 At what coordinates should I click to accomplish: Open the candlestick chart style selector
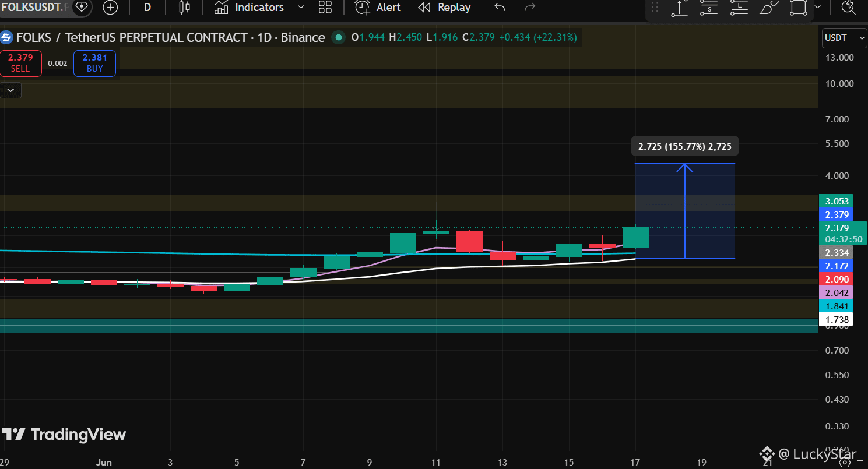coord(185,8)
